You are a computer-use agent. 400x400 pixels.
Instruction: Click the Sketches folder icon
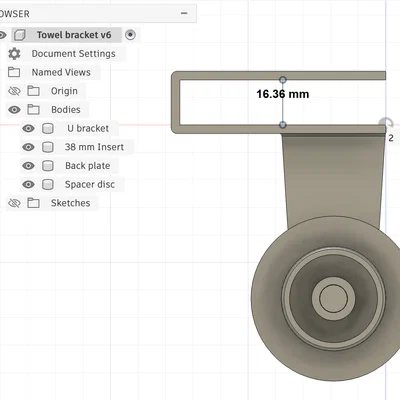point(33,203)
